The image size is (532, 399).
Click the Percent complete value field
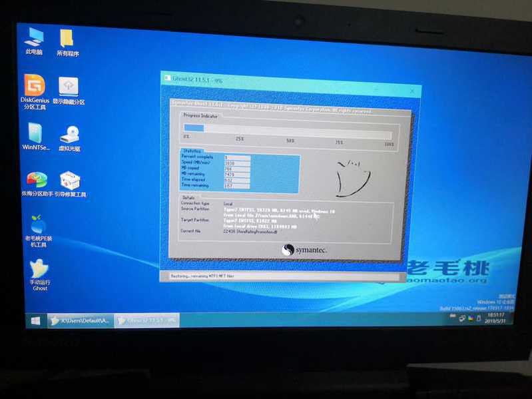pyautogui.click(x=237, y=158)
